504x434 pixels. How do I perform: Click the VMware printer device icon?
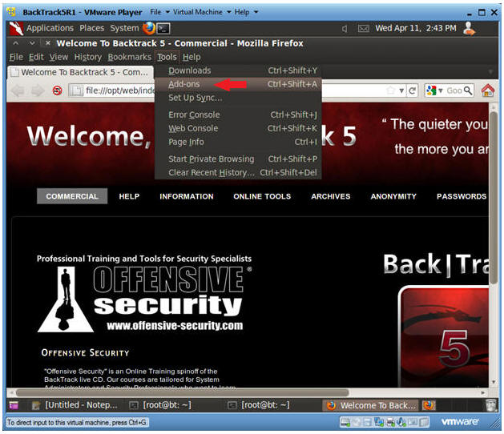point(390,422)
